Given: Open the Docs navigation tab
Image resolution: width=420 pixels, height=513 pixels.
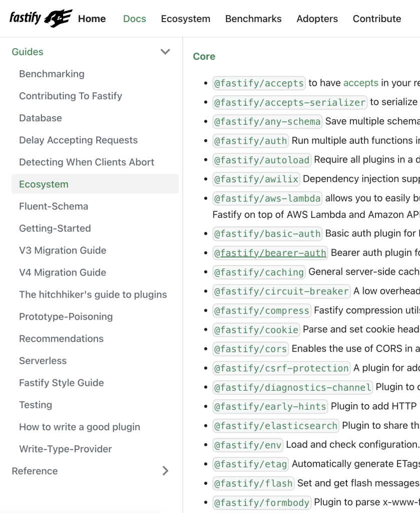Looking at the screenshot, I should (x=134, y=19).
